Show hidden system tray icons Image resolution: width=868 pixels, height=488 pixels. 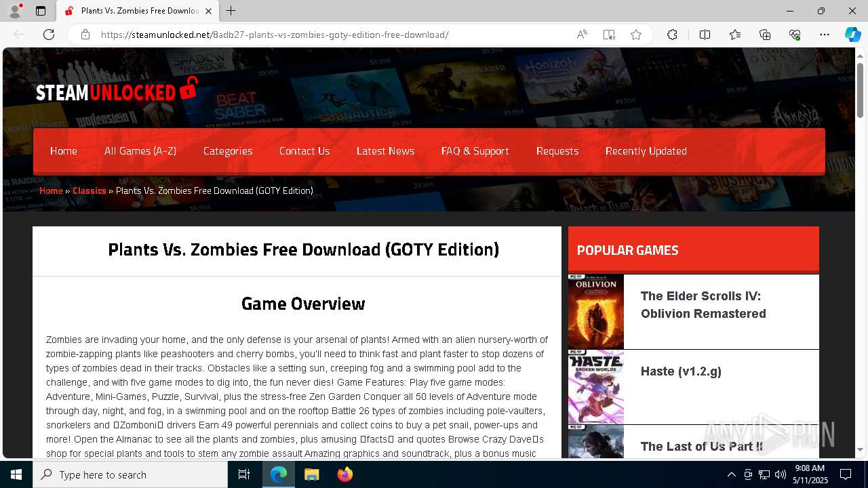click(x=731, y=474)
